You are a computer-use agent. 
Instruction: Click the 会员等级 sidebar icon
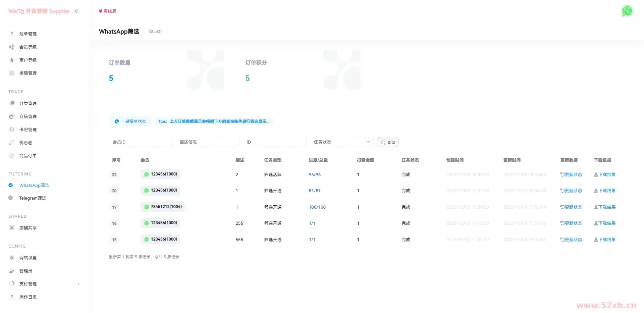click(12, 47)
